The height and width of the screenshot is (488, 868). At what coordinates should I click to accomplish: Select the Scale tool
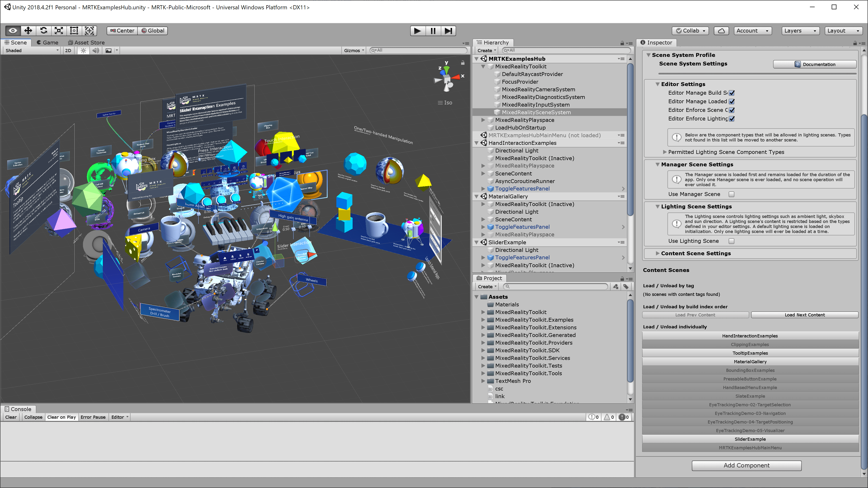point(59,31)
